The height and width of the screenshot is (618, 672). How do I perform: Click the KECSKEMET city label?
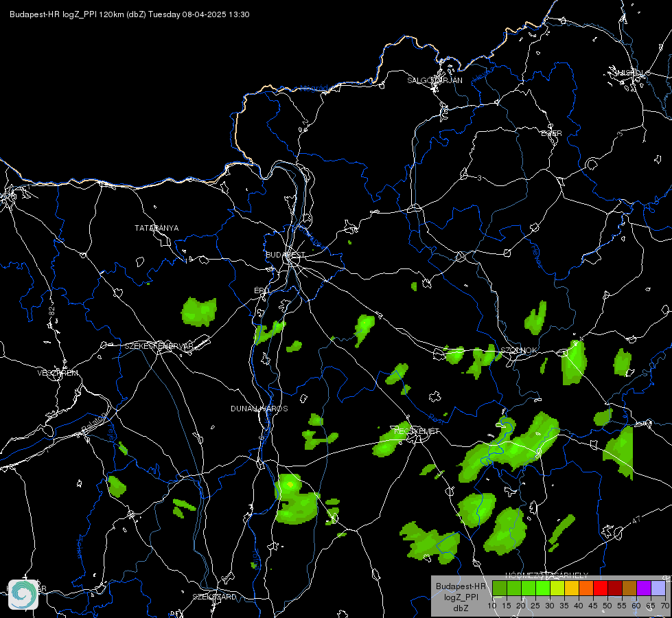(417, 431)
